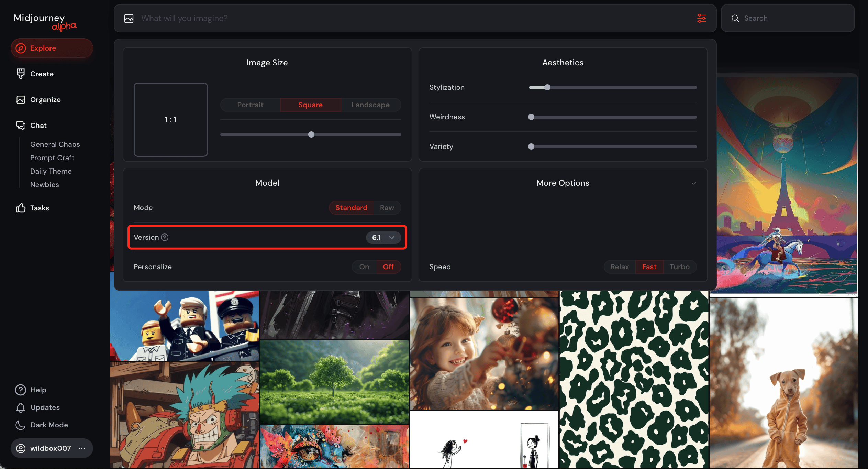Click the Updates bell icon
868x469 pixels.
(x=21, y=407)
